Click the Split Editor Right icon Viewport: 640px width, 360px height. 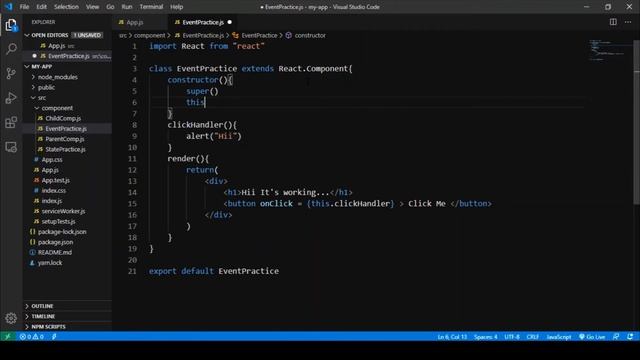[x=613, y=22]
